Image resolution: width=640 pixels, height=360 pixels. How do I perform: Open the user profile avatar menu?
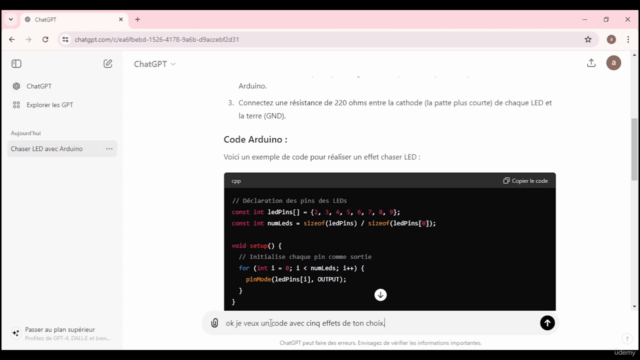613,63
